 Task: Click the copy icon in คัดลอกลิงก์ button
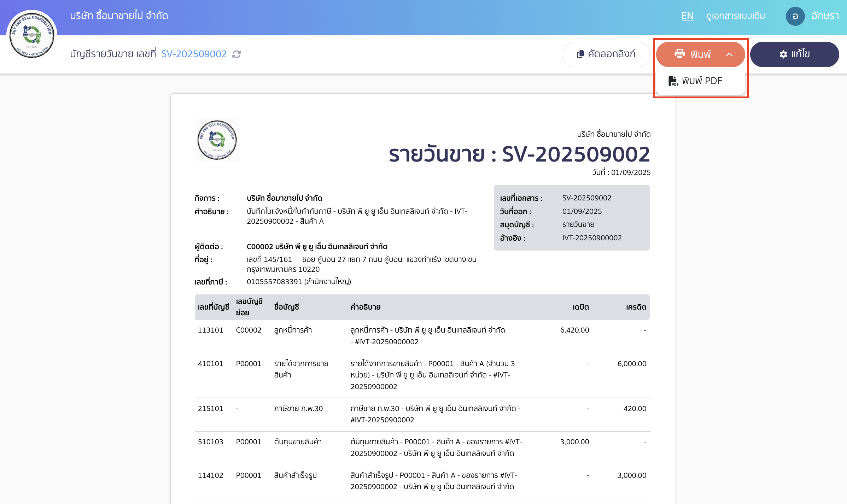pyautogui.click(x=580, y=54)
